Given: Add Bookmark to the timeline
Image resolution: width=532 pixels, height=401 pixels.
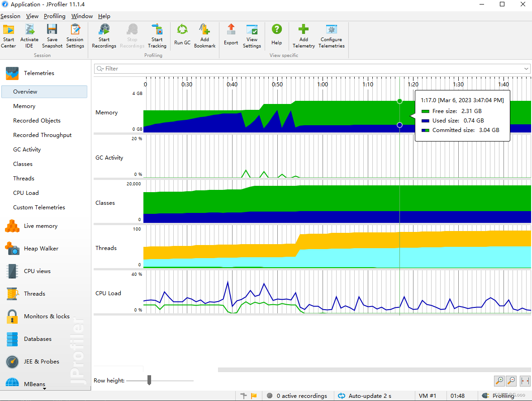Looking at the screenshot, I should 204,36.
